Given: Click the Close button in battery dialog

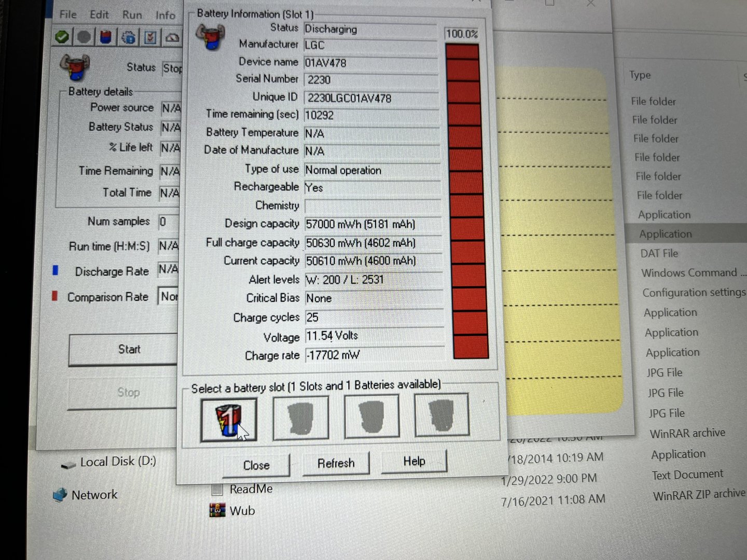Looking at the screenshot, I should [x=256, y=465].
